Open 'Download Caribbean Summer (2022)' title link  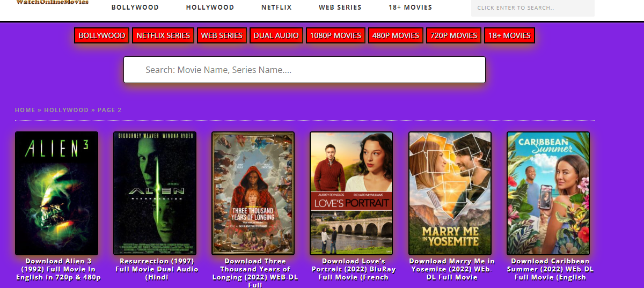tap(550, 269)
